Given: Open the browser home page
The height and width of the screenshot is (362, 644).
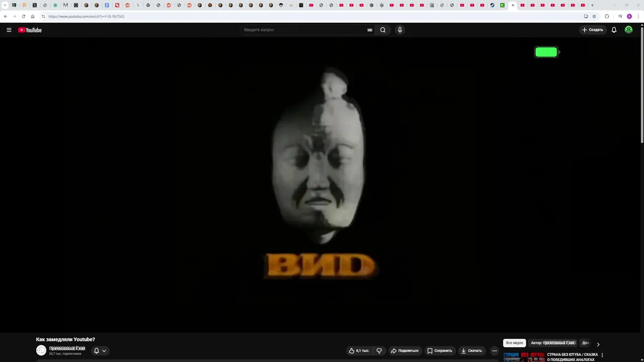Looking at the screenshot, I should pos(33,16).
